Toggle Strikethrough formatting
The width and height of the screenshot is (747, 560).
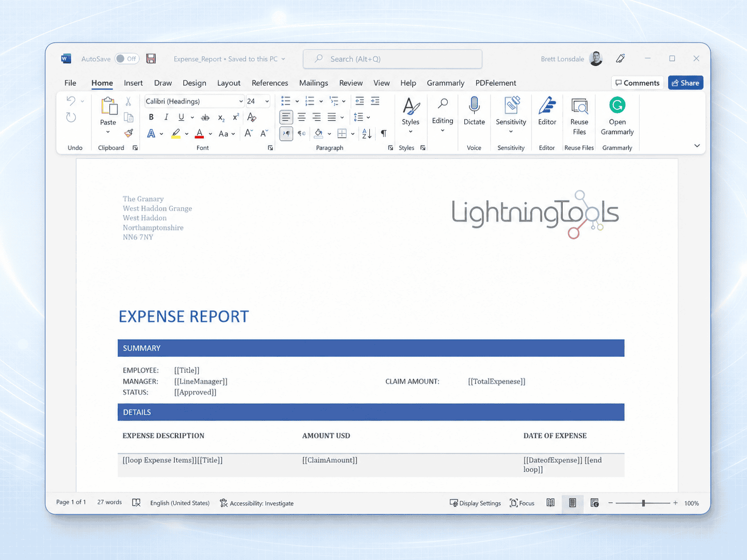205,118
